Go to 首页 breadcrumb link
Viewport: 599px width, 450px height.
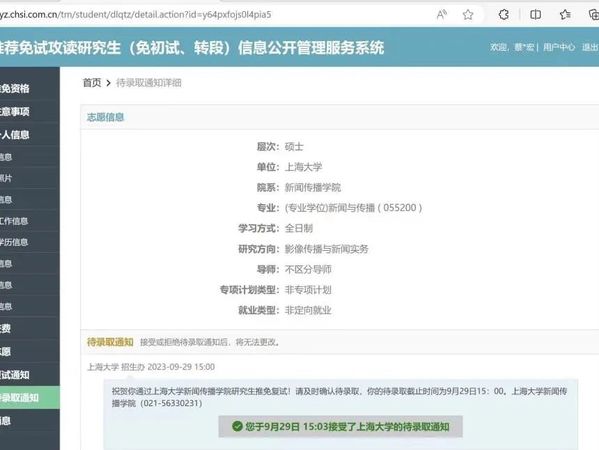[x=92, y=83]
